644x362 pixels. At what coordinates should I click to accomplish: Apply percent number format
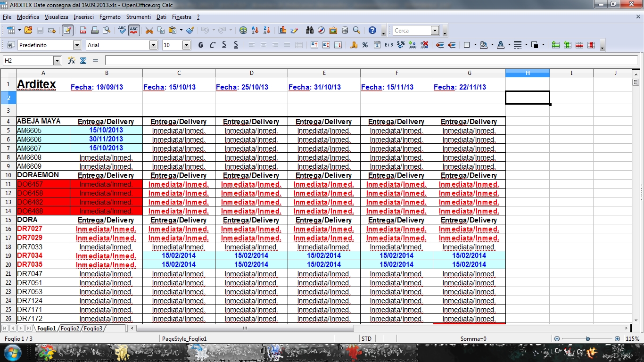coord(365,45)
